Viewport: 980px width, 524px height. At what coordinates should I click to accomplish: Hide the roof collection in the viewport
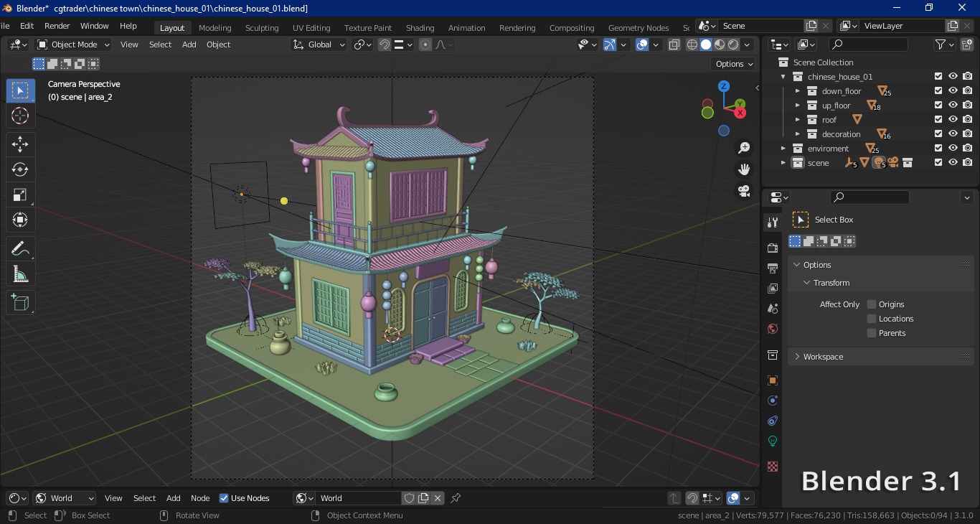coord(953,120)
